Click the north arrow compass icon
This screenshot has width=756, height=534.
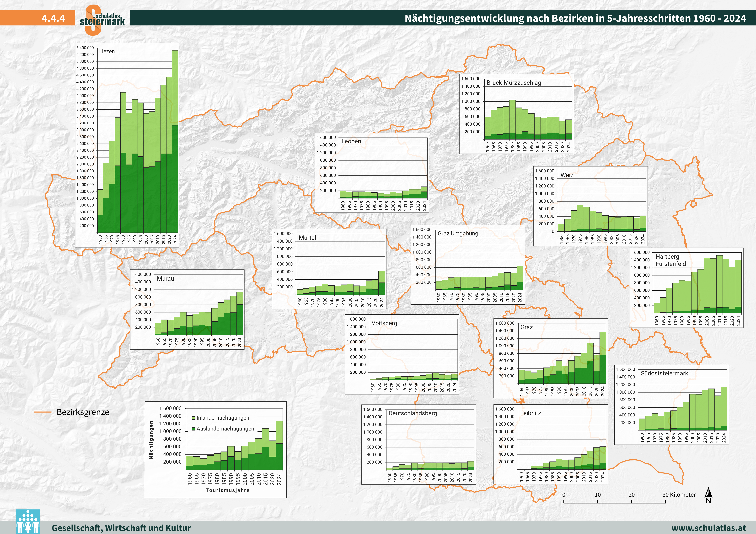[x=708, y=496]
